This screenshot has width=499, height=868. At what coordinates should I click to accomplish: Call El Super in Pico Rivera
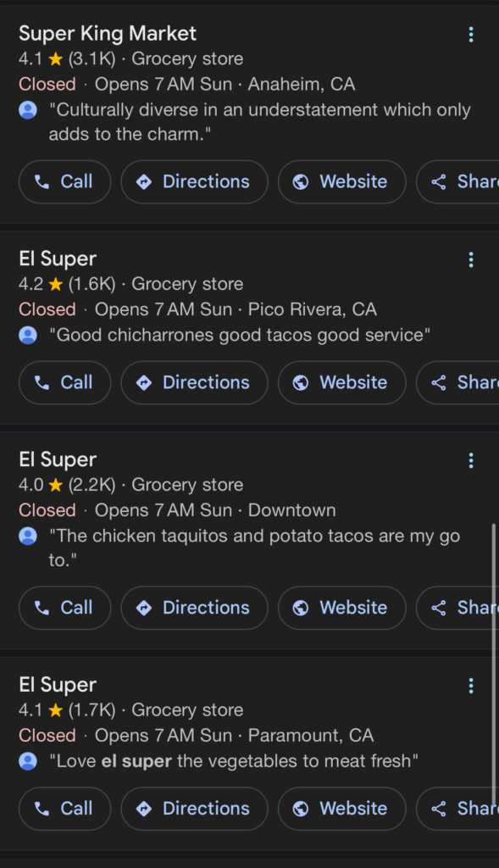64,382
